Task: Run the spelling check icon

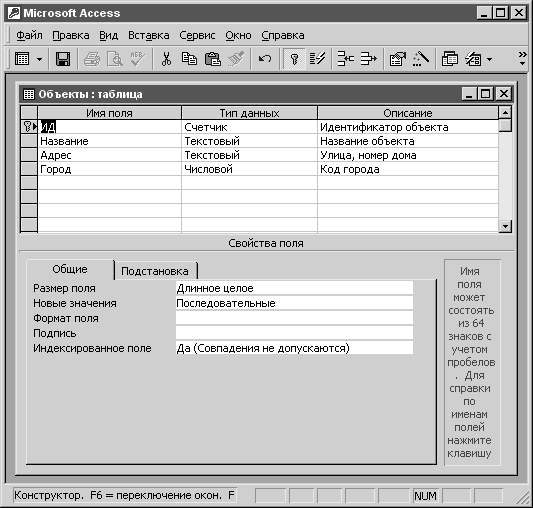Action: point(138,59)
